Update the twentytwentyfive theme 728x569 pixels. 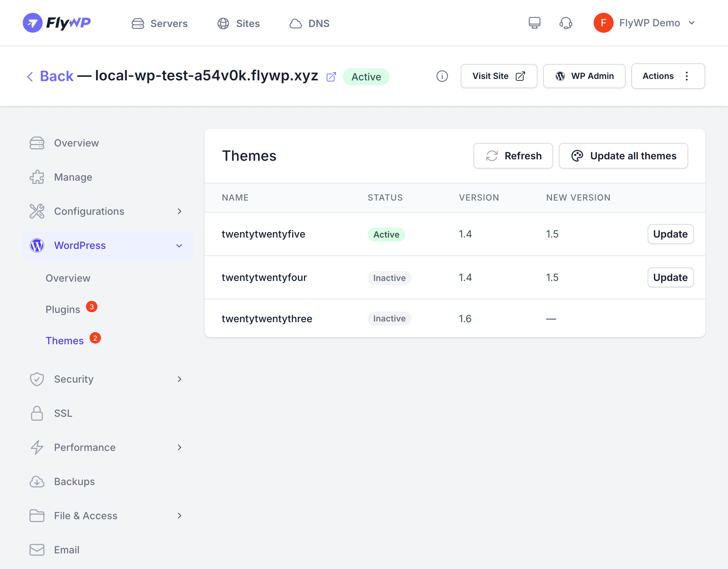coord(670,234)
